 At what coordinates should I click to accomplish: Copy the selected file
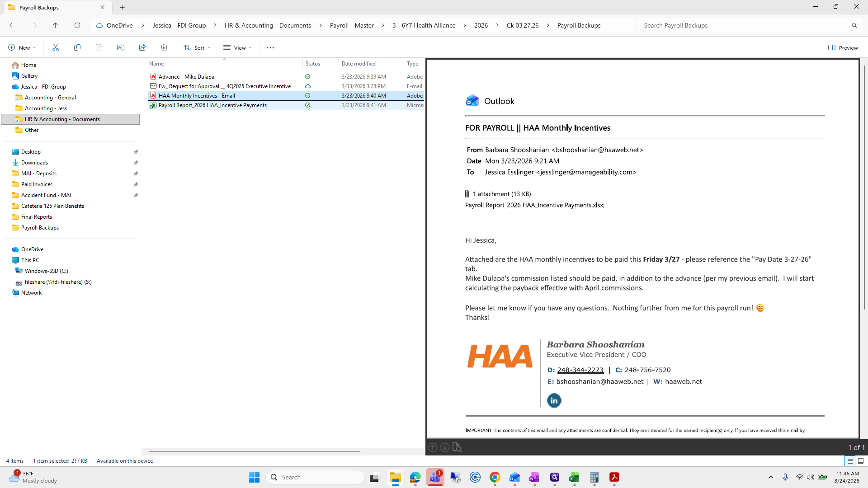pos(77,47)
